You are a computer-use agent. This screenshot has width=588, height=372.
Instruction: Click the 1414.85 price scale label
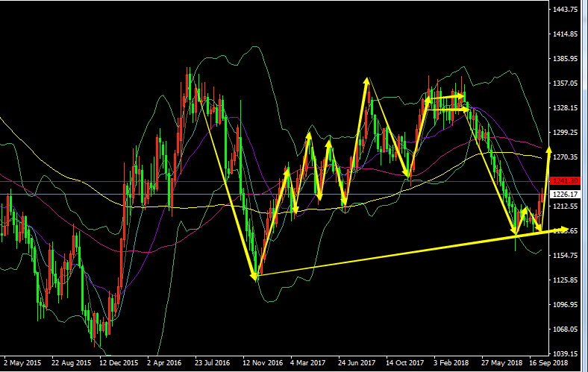[x=565, y=34]
